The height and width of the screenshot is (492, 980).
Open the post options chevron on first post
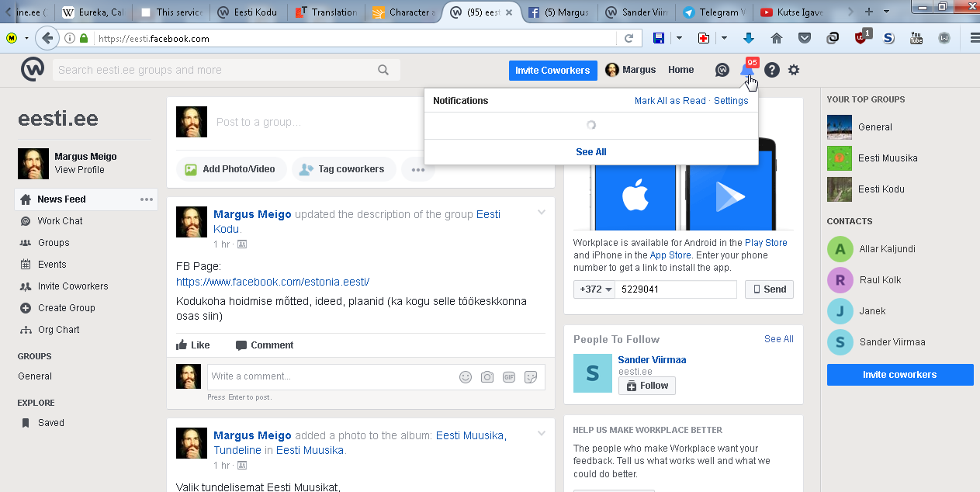coord(542,213)
